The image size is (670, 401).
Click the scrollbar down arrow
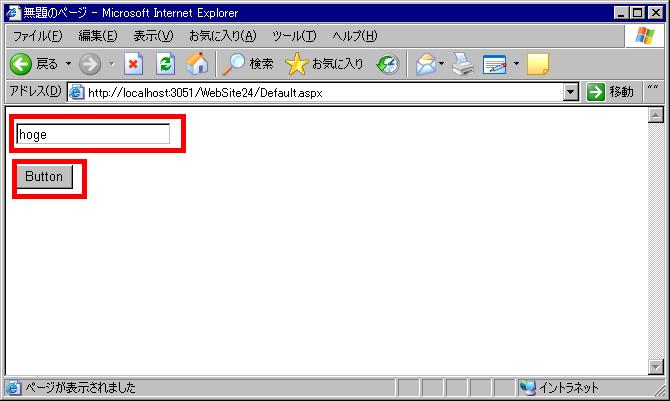pyautogui.click(x=655, y=367)
